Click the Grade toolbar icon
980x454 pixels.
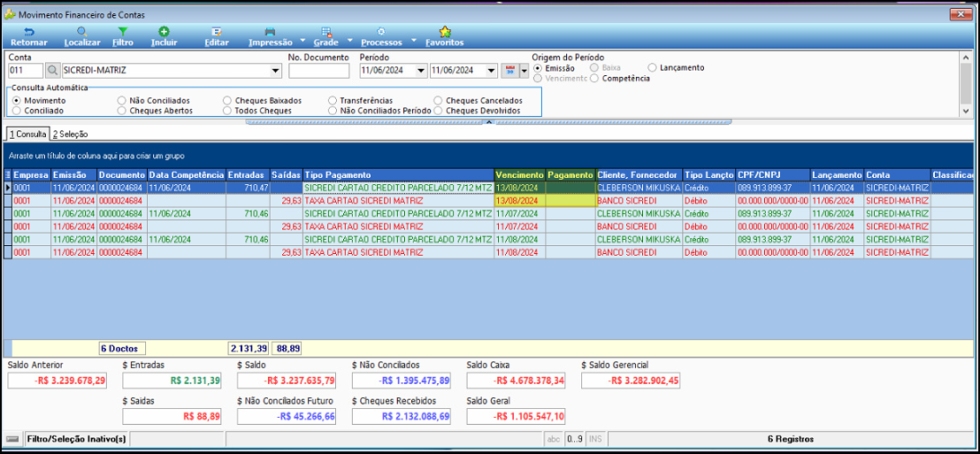(x=325, y=31)
